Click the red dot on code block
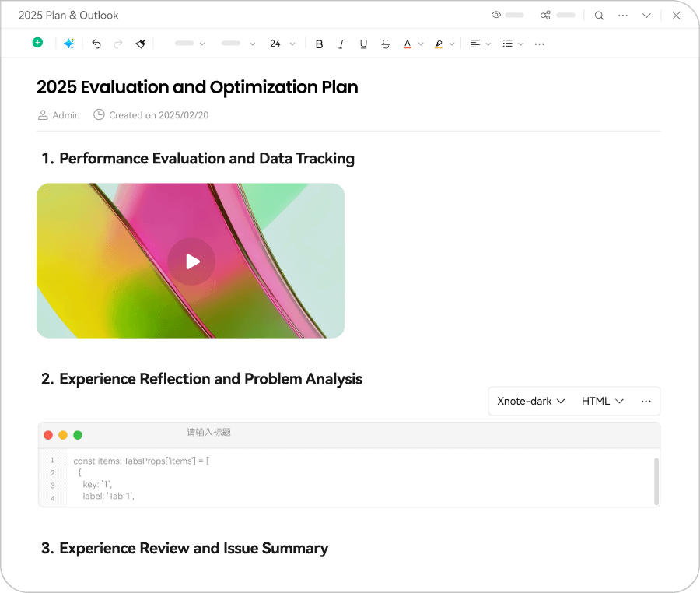700x593 pixels. [48, 435]
